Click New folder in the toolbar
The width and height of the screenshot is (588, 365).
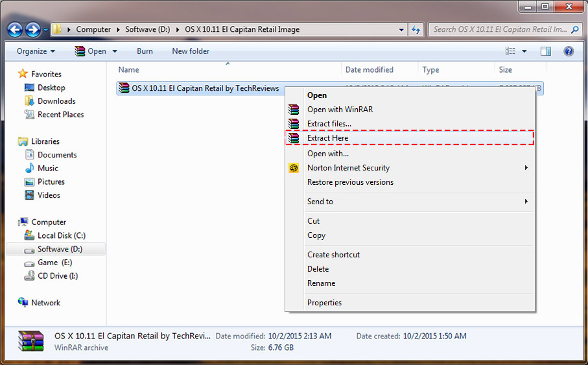191,51
